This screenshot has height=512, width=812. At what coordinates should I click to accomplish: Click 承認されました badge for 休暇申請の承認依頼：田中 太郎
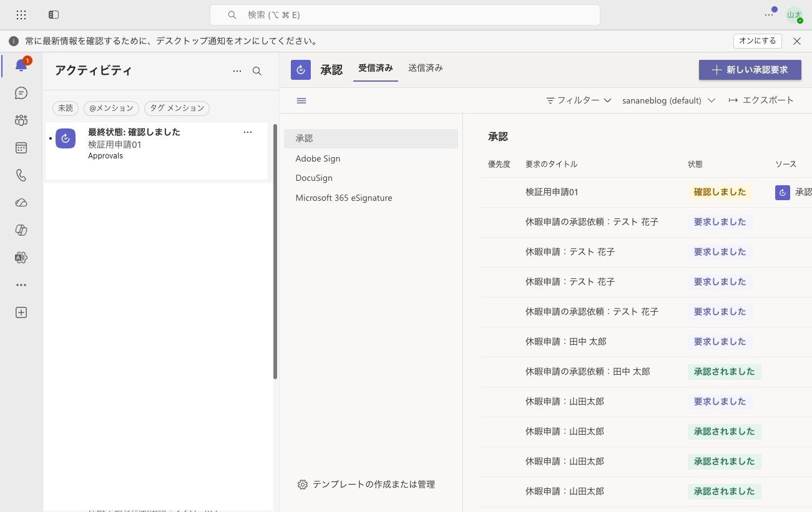point(724,372)
